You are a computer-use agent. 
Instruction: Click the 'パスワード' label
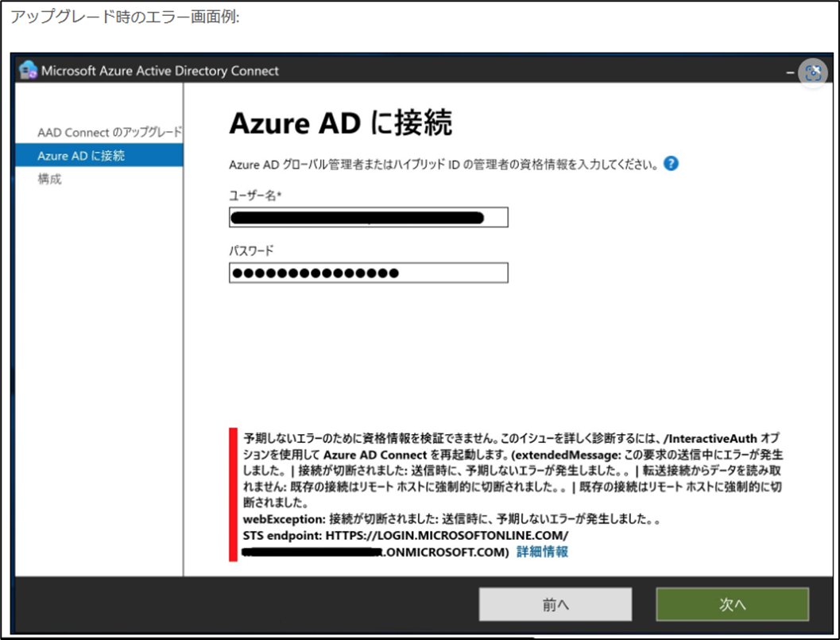pyautogui.click(x=251, y=250)
